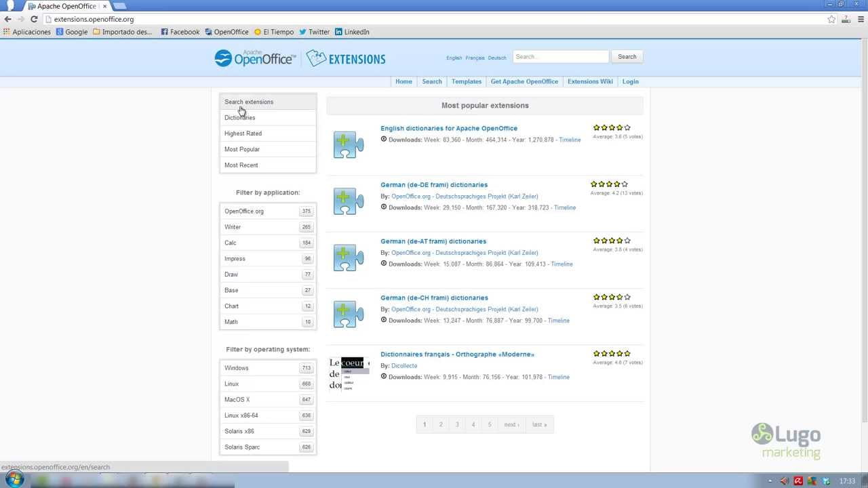Open Extensions Wiki menu item
The image size is (868, 488).
point(590,81)
